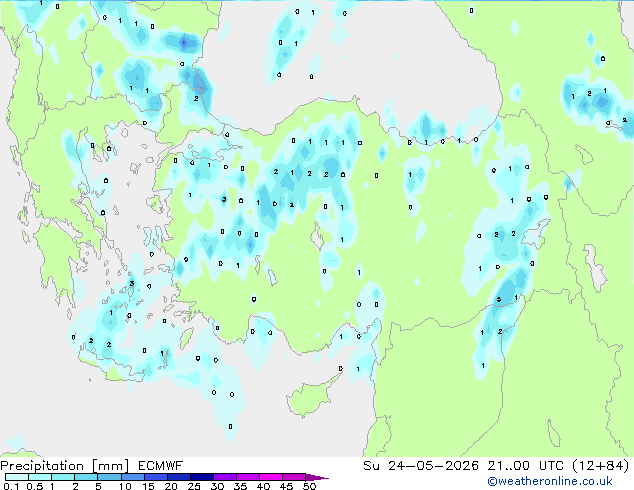This screenshot has height=490, width=634.
Task: Click the 'Precipitation [mm]' title text
Action: [65, 465]
